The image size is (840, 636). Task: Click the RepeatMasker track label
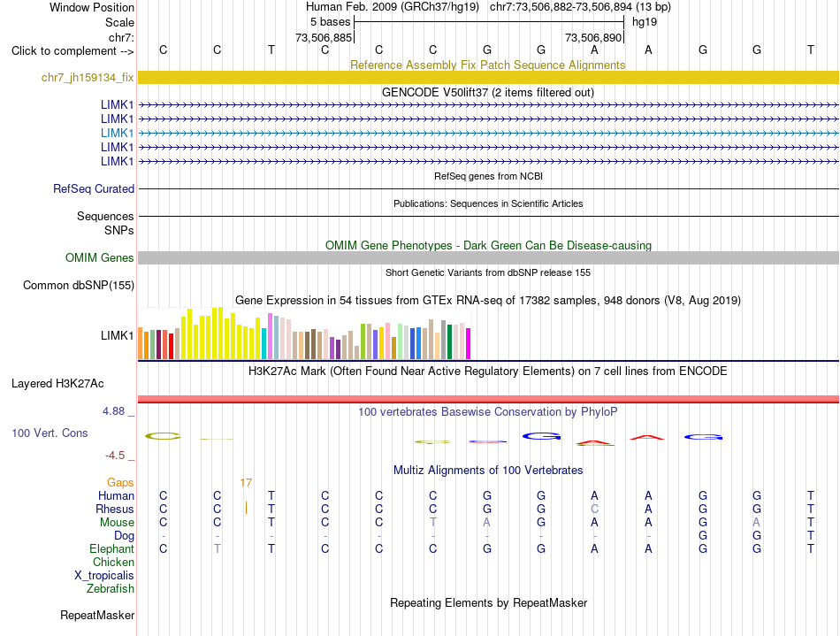click(97, 615)
